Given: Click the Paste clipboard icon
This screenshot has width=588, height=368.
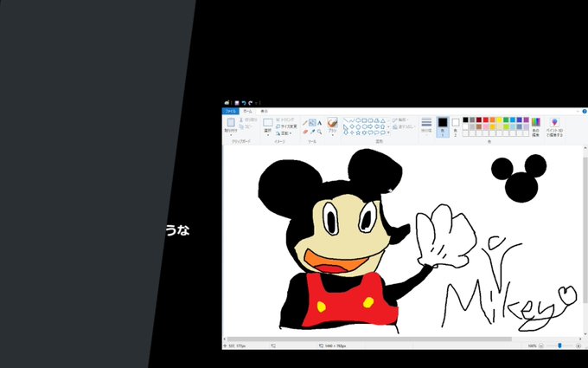Looking at the screenshot, I should click(x=231, y=123).
